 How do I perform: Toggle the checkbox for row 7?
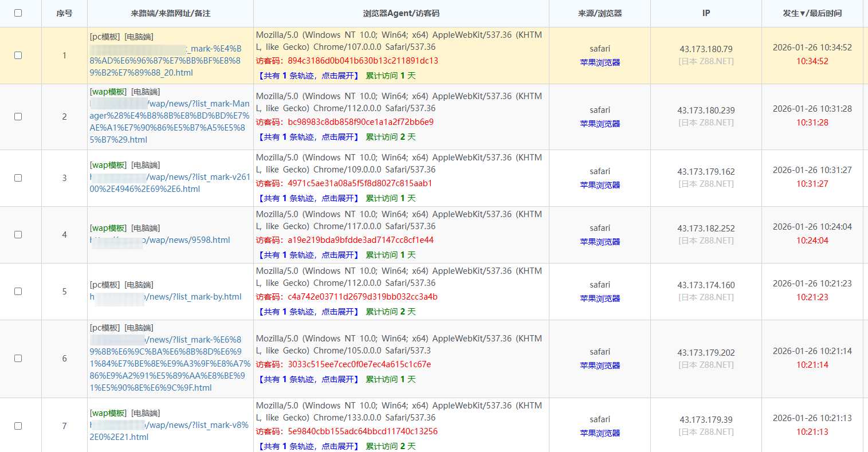click(18, 426)
